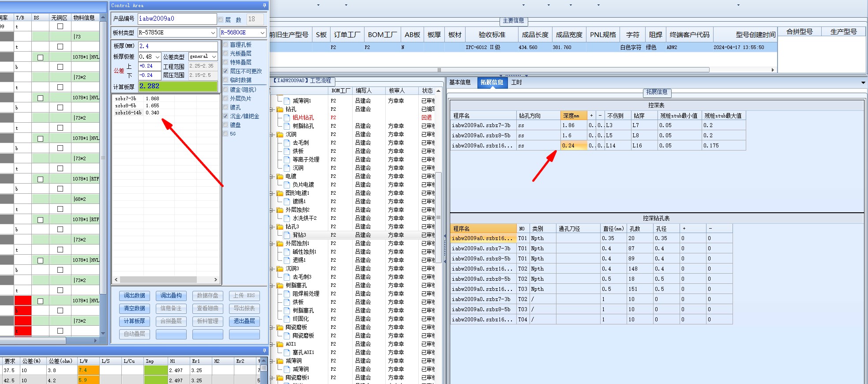Sort by the 深度mm column header

pyautogui.click(x=574, y=116)
